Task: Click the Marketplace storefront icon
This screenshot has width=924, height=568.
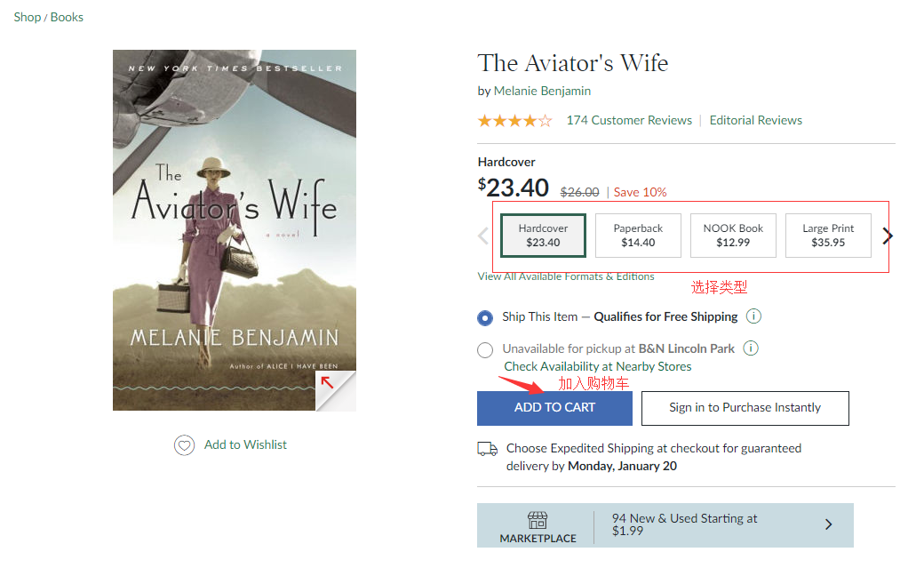Action: coord(538,520)
